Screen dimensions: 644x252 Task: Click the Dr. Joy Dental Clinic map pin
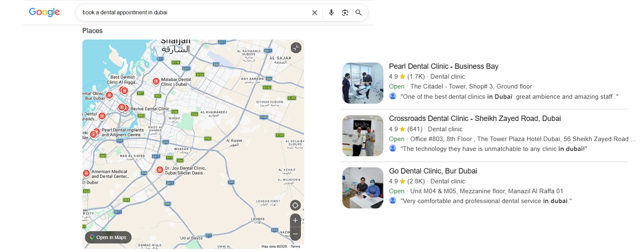coord(159,170)
